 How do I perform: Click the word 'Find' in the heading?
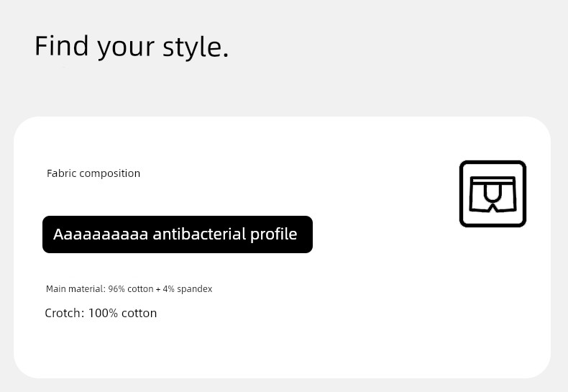[x=62, y=45]
